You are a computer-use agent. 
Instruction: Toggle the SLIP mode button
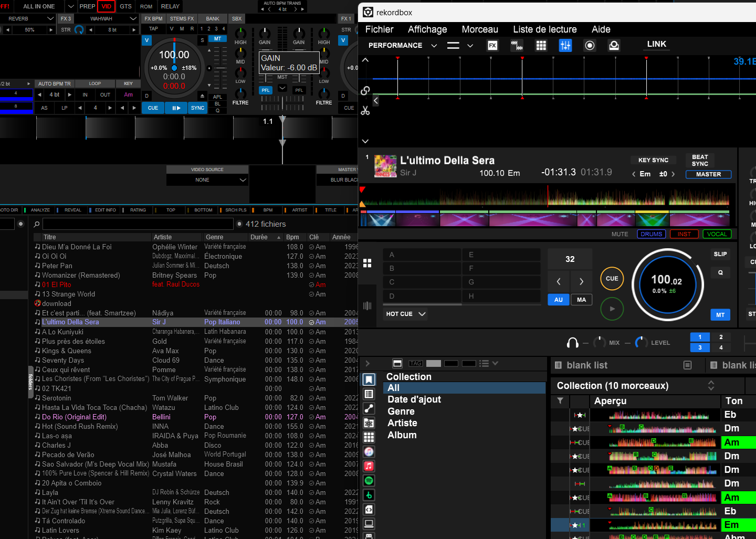pos(720,254)
